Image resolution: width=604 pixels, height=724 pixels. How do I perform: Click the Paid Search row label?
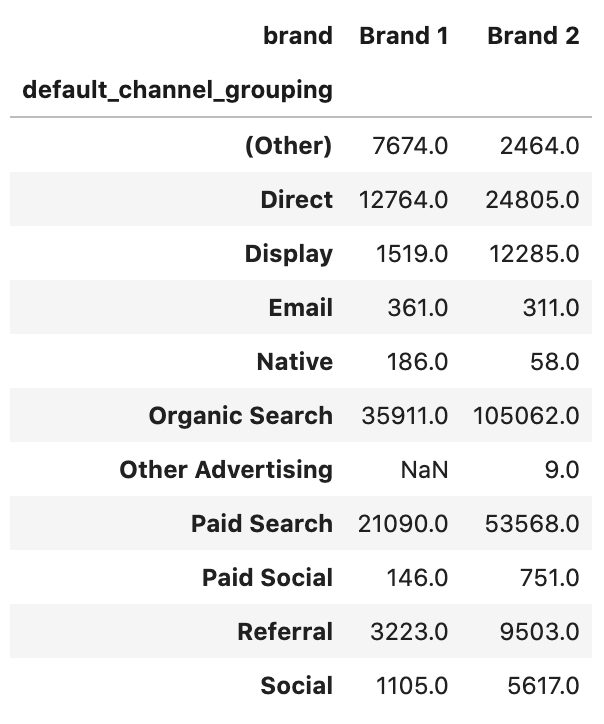pos(262,523)
